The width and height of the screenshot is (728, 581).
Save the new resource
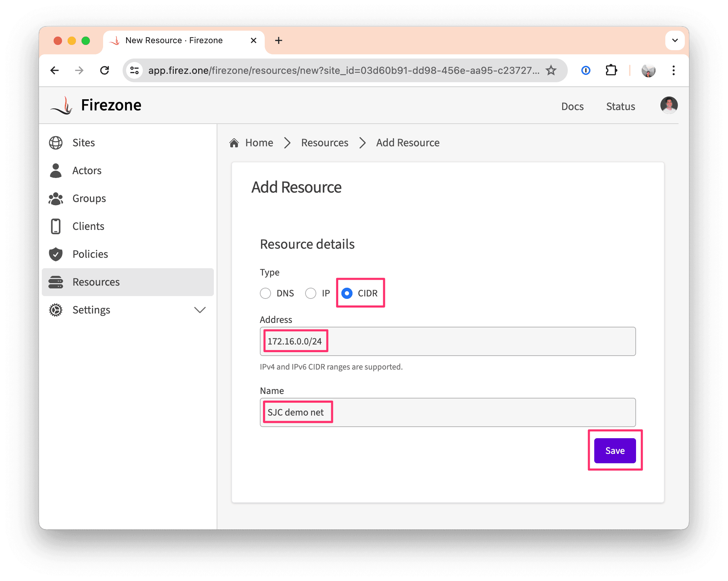[615, 450]
